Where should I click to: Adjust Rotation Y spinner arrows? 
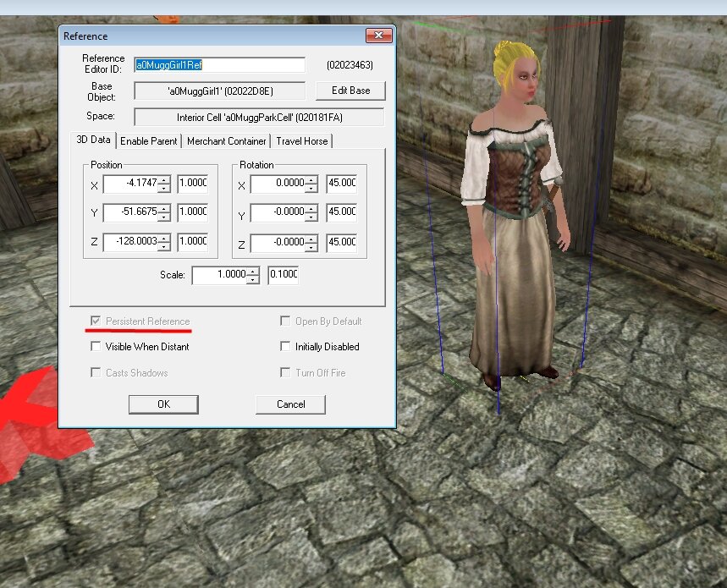click(311, 212)
